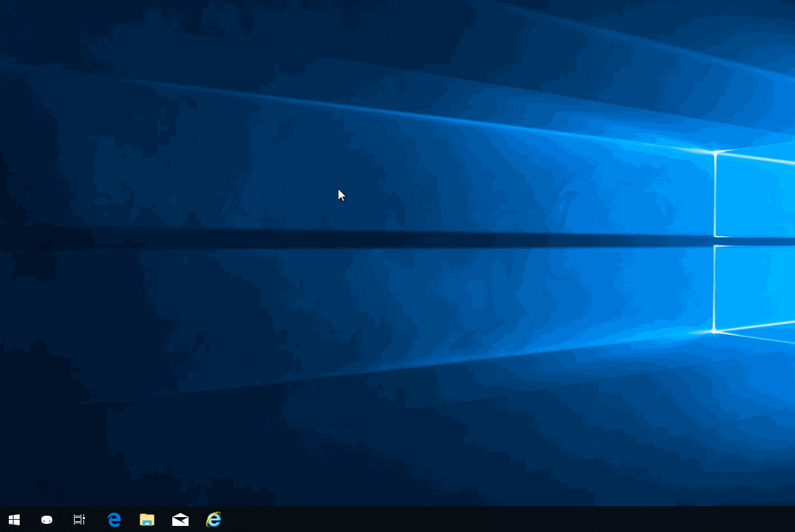The width and height of the screenshot is (795, 532).
Task: Open Task View
Action: [x=79, y=520]
